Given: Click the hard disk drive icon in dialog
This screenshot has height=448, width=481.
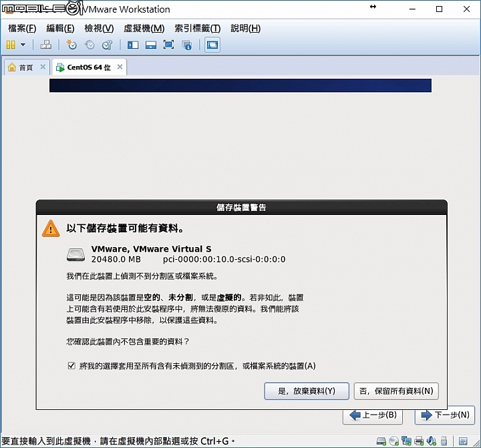Looking at the screenshot, I should coord(75,254).
